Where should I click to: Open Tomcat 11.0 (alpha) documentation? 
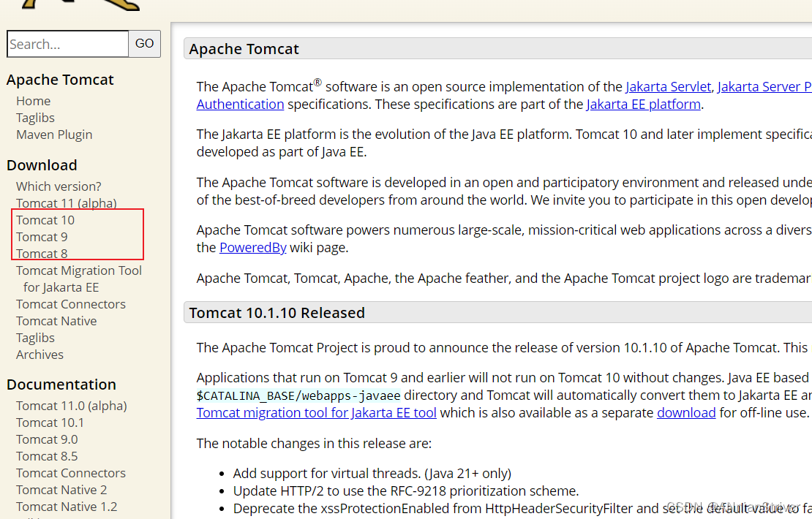click(x=72, y=406)
